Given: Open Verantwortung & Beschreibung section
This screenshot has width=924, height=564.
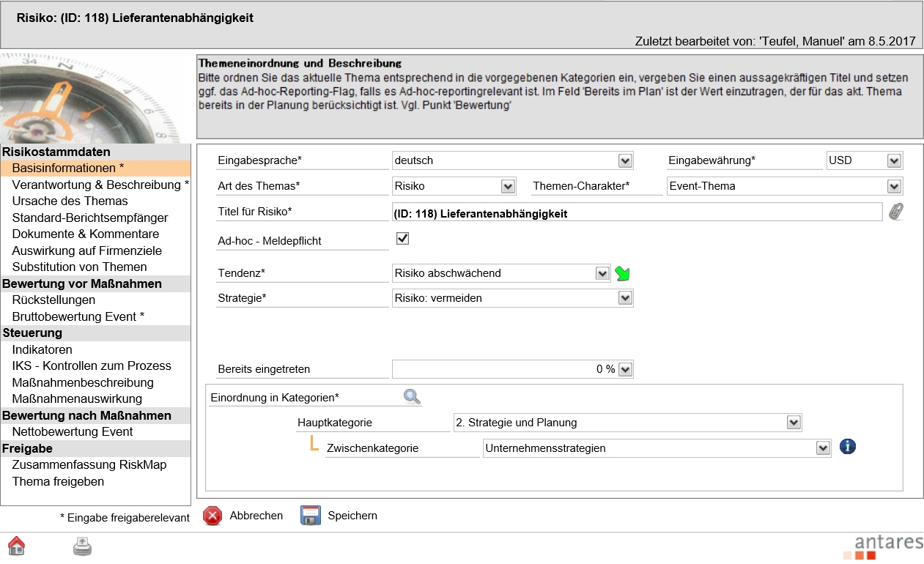Looking at the screenshot, I should (100, 185).
